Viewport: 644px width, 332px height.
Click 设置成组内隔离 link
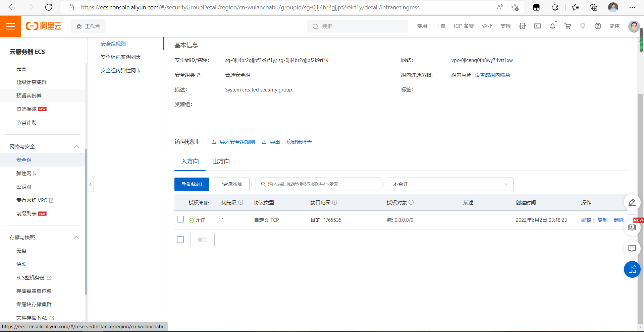492,75
